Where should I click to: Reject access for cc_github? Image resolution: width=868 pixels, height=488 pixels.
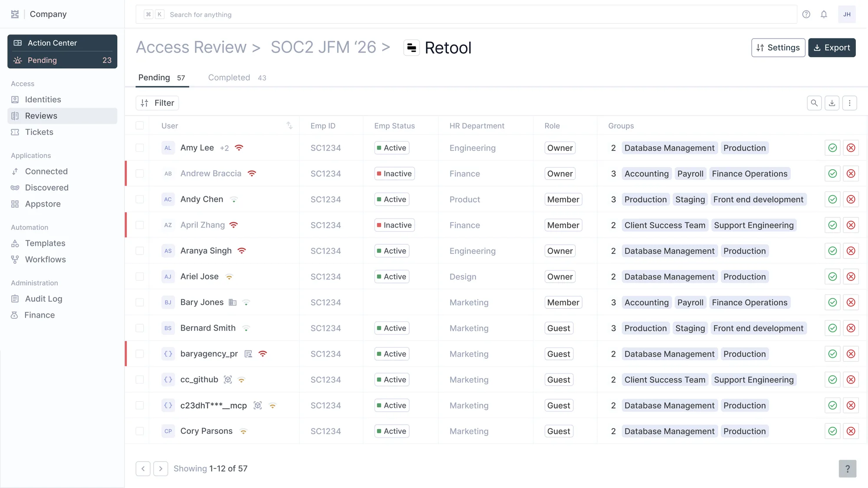click(x=851, y=380)
